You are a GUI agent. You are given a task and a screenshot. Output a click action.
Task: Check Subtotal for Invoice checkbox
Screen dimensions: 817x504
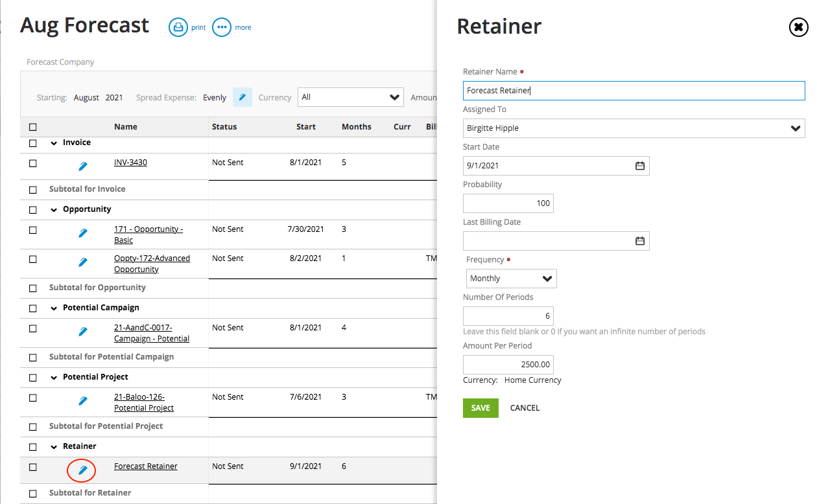click(x=33, y=190)
